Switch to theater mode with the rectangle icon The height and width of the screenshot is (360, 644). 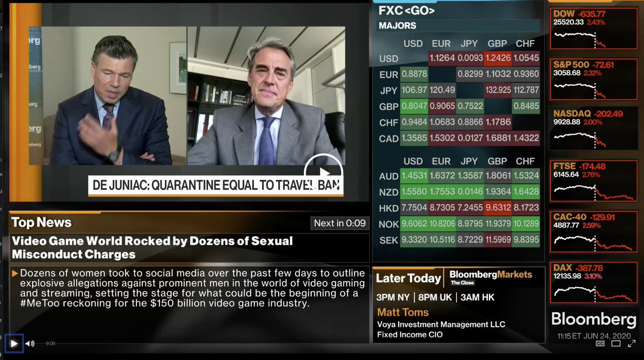tap(616, 343)
